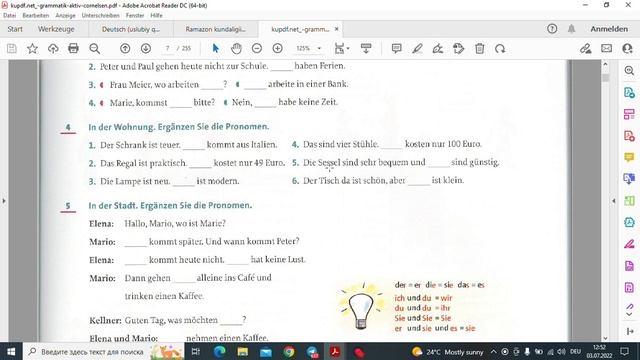
Task: Click the arrow-to-bar icon below the tools pane
Action: (x=630, y=331)
